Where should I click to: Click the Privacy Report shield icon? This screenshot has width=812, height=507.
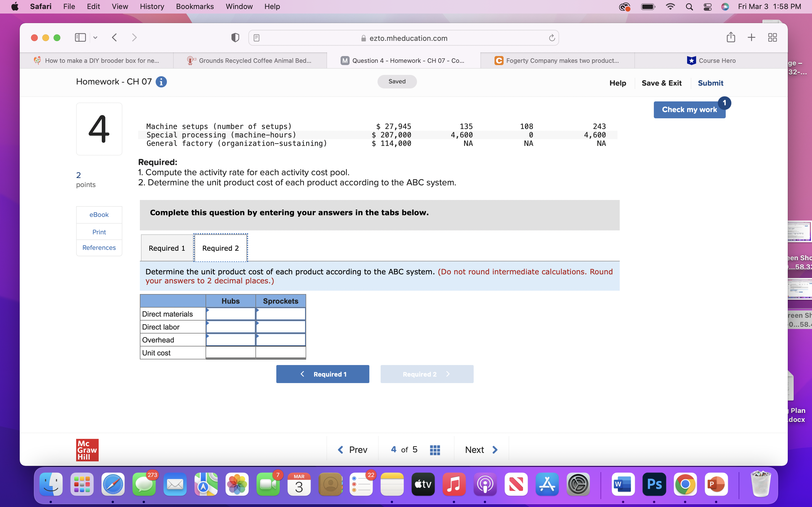tap(235, 37)
